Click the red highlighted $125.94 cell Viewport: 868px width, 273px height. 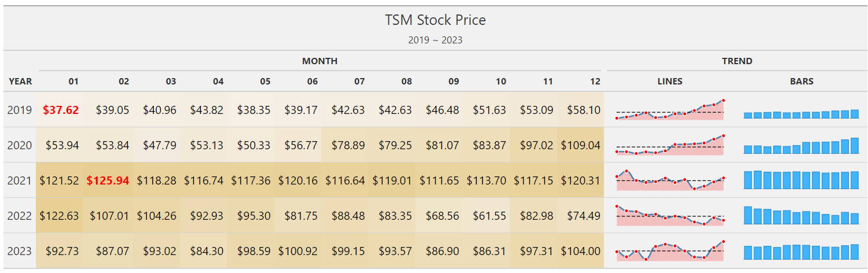(x=107, y=180)
